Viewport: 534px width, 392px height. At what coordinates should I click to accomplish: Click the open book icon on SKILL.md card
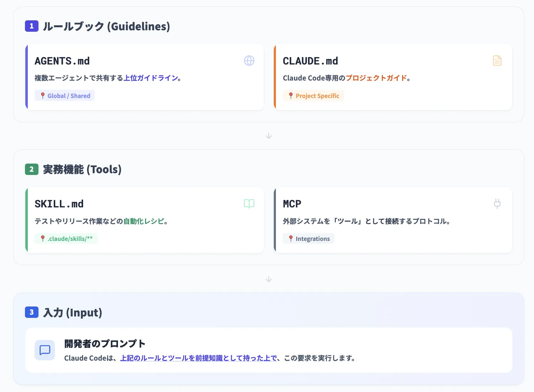coord(249,203)
